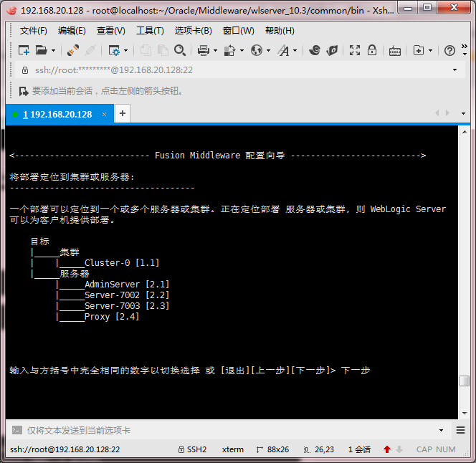
Task: Click the tab scroll right arrow
Action: pyautogui.click(x=447, y=113)
